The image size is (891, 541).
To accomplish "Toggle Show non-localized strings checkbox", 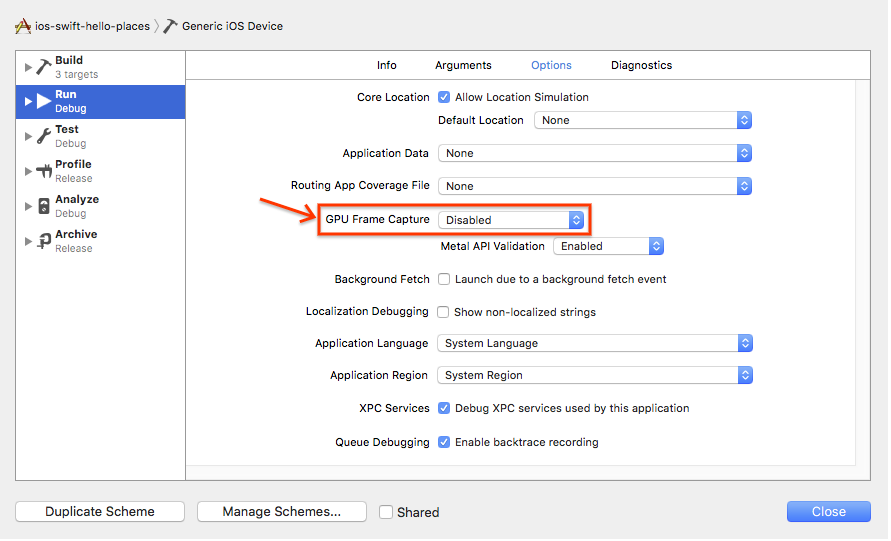I will pyautogui.click(x=444, y=312).
